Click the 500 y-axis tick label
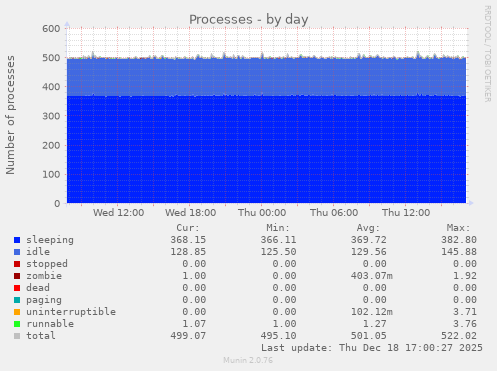Viewport: 497px width, 371px height. [51, 58]
